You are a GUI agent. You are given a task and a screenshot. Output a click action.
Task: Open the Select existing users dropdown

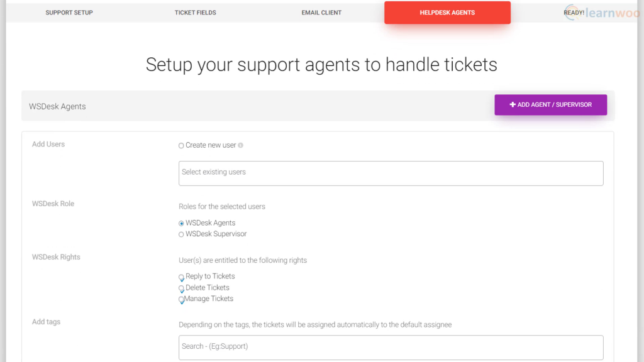click(x=390, y=173)
